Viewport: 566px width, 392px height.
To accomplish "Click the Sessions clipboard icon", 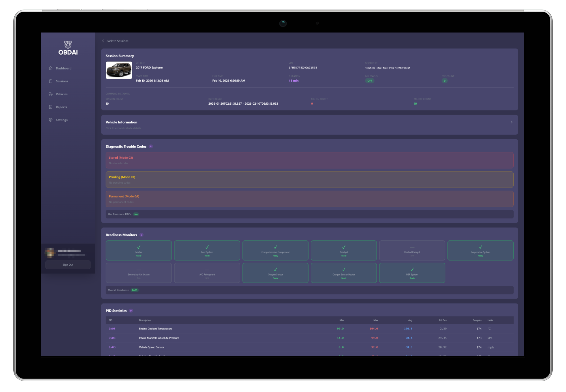I will tap(51, 81).
